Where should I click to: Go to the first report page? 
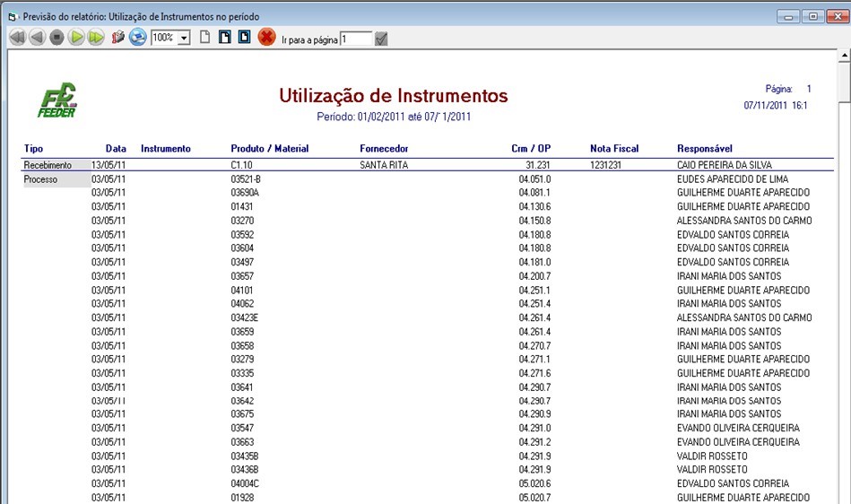pyautogui.click(x=18, y=38)
